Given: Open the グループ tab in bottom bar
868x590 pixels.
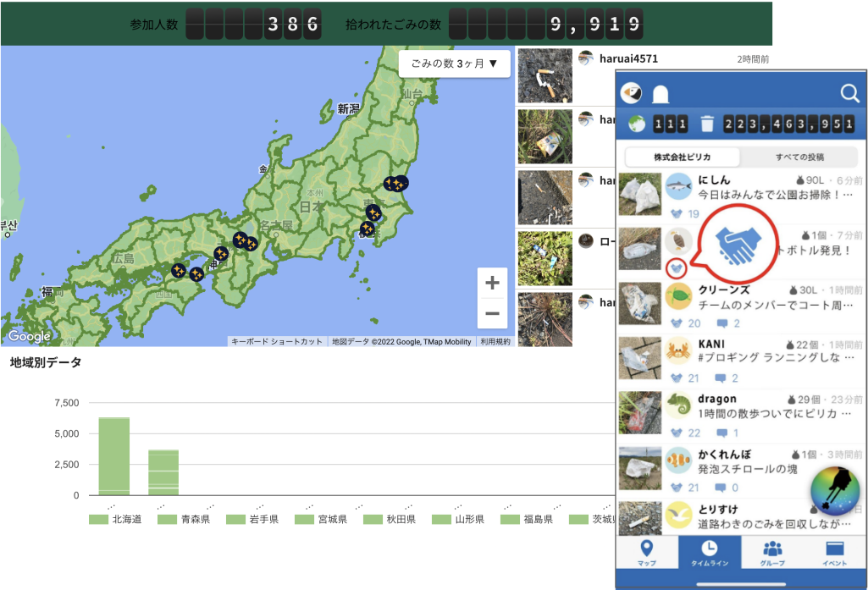Looking at the screenshot, I should 772,553.
